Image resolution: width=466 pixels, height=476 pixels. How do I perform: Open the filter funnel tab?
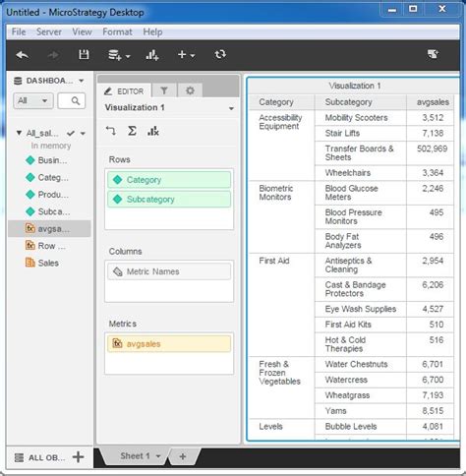tap(164, 90)
